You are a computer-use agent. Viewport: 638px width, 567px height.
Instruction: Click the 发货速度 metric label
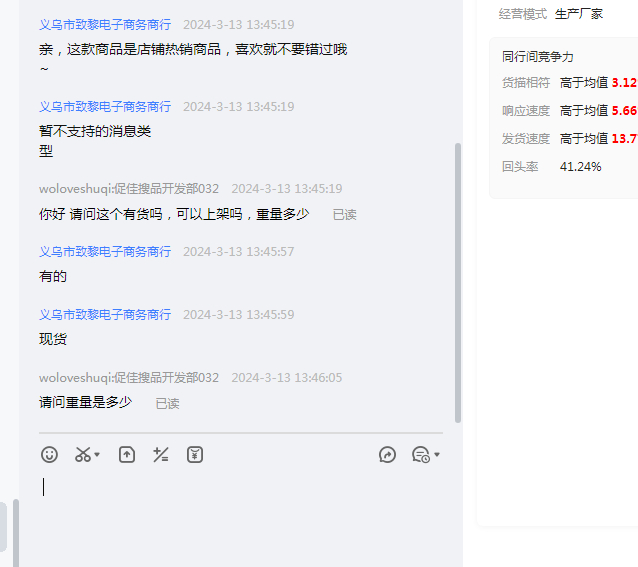[526, 139]
